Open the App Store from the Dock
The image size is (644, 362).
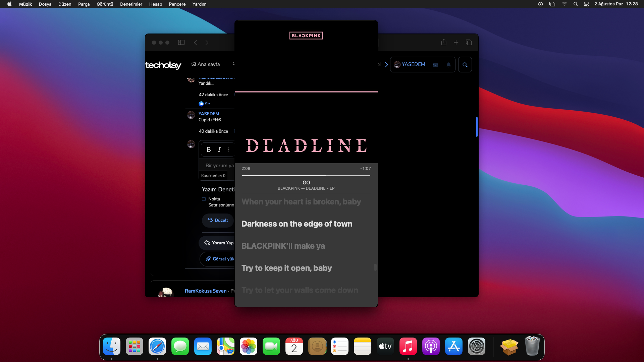click(454, 346)
